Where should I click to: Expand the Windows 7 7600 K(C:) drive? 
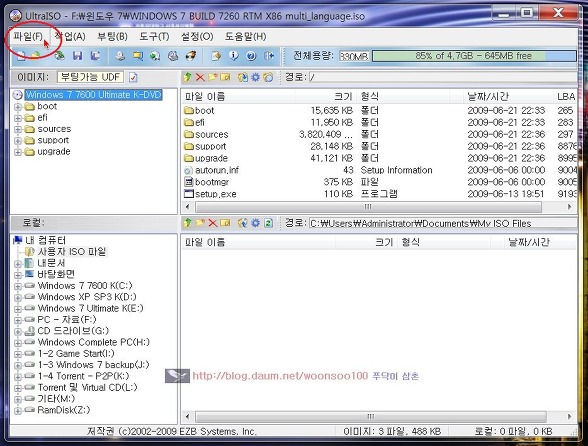[18, 286]
